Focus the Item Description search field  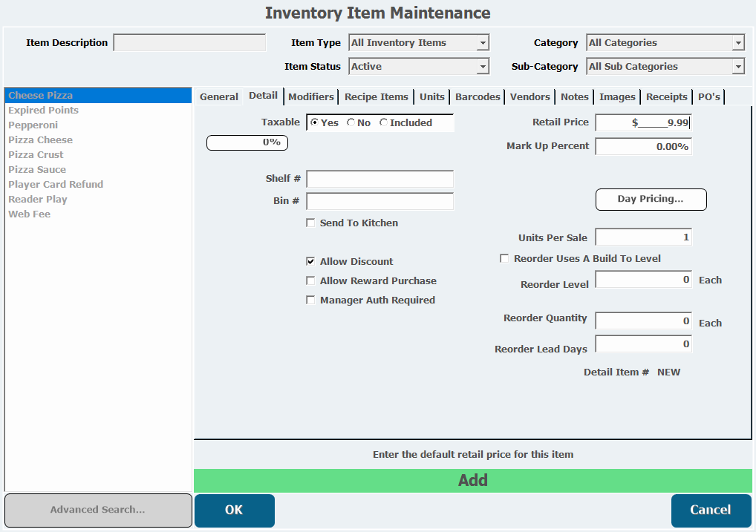pos(189,43)
